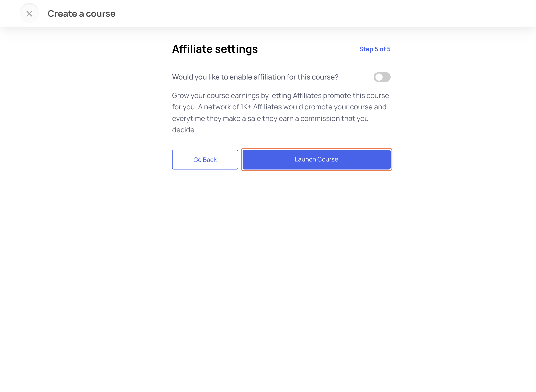Click the circular background of the close icon
The image size is (536, 392).
pyautogui.click(x=29, y=14)
